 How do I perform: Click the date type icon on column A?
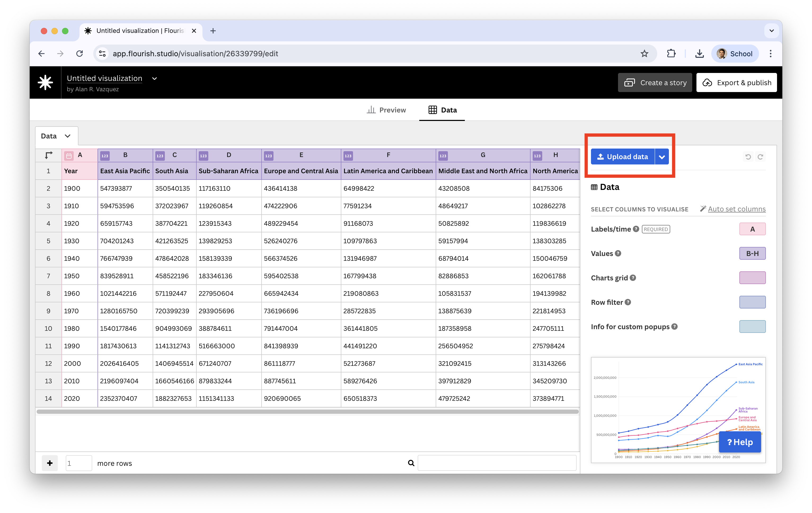[x=69, y=156]
